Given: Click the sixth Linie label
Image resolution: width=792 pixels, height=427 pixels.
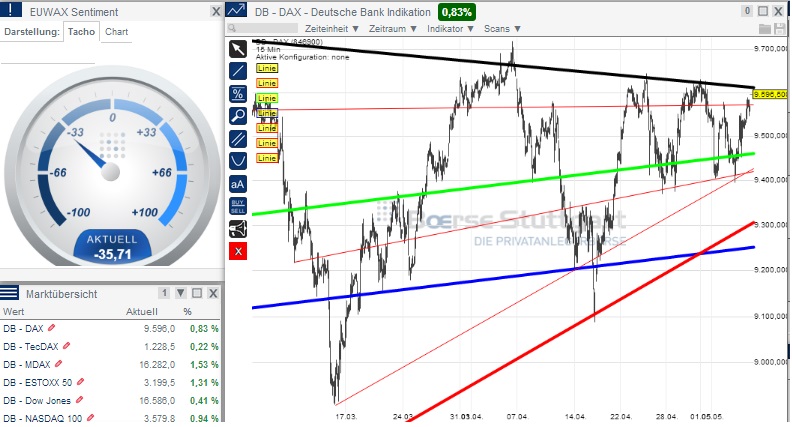Looking at the screenshot, I should (x=267, y=143).
